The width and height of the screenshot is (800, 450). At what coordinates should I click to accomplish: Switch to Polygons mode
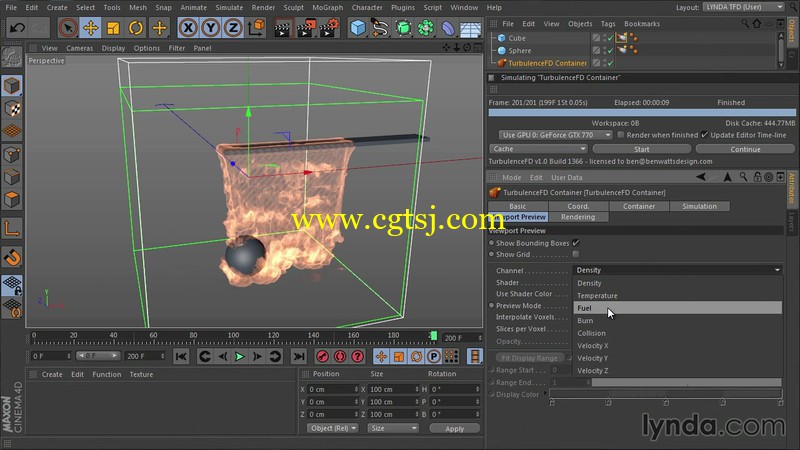12,199
